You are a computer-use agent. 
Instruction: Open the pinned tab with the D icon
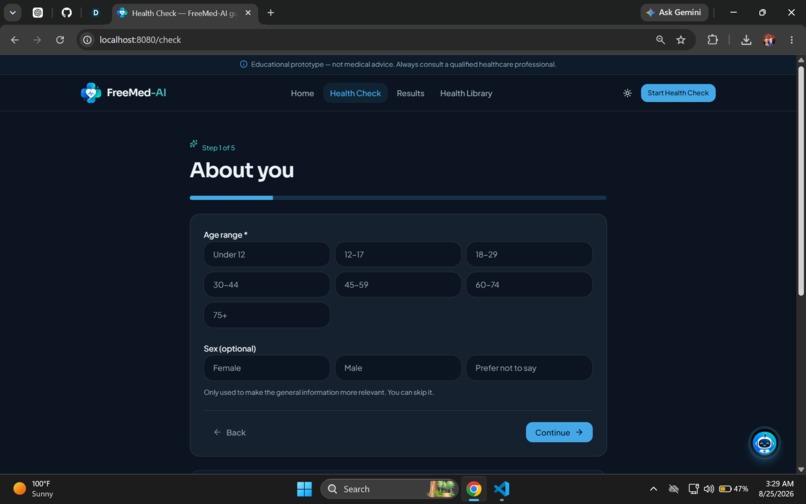(x=96, y=13)
